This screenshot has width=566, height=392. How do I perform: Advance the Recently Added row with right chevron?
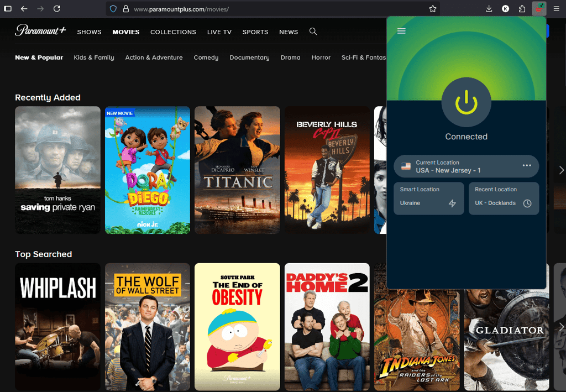[x=561, y=170]
